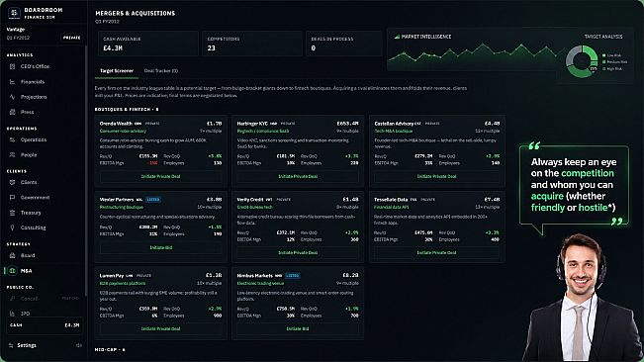Initiate Bid for Nimbus Markets

coord(298,328)
